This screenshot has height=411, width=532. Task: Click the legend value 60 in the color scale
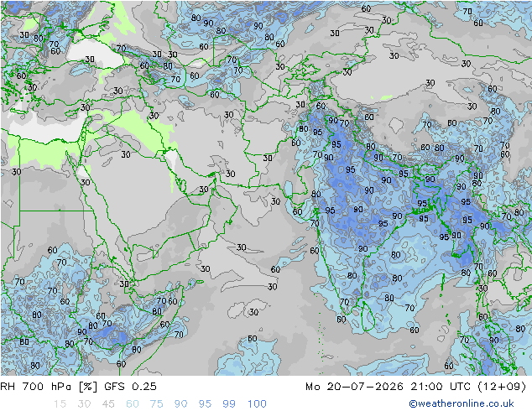tap(133, 404)
